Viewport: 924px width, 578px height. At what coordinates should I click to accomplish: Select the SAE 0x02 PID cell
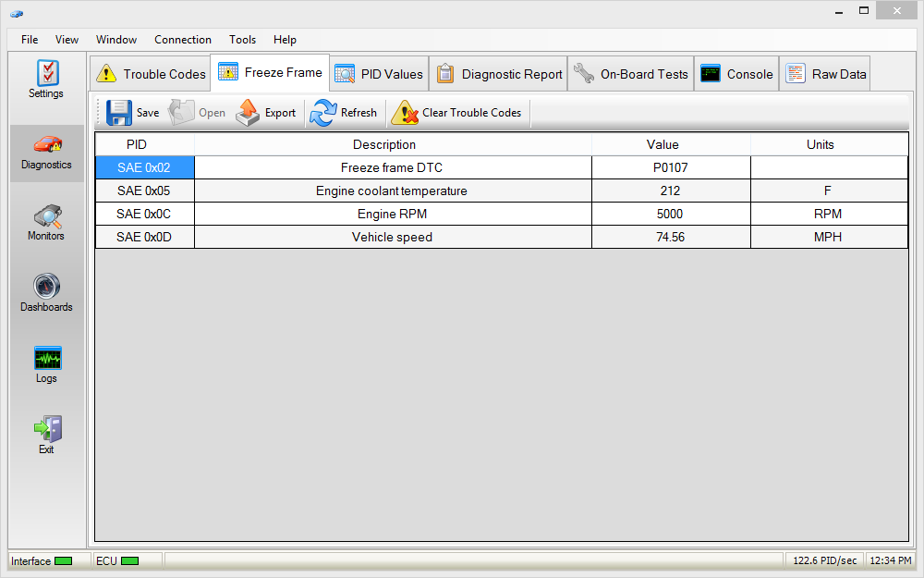144,167
